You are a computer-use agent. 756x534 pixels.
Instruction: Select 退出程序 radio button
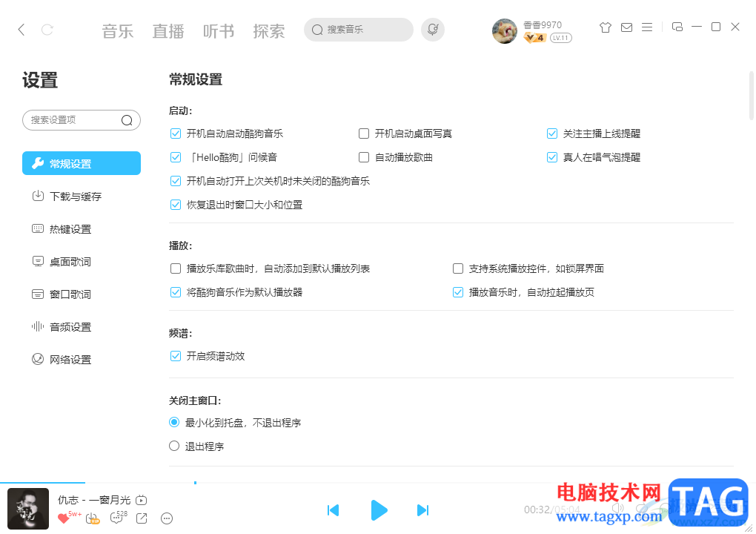pos(174,446)
